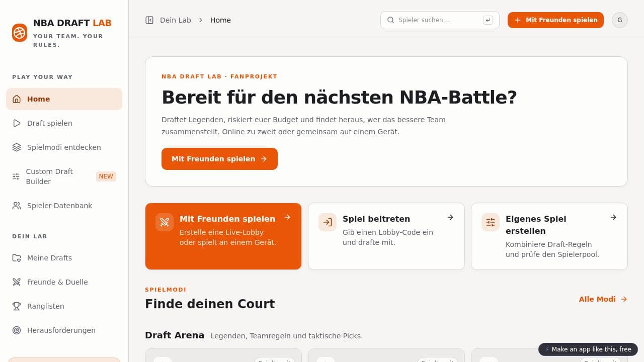
Task: Click the search magnifier icon
Action: point(391,20)
